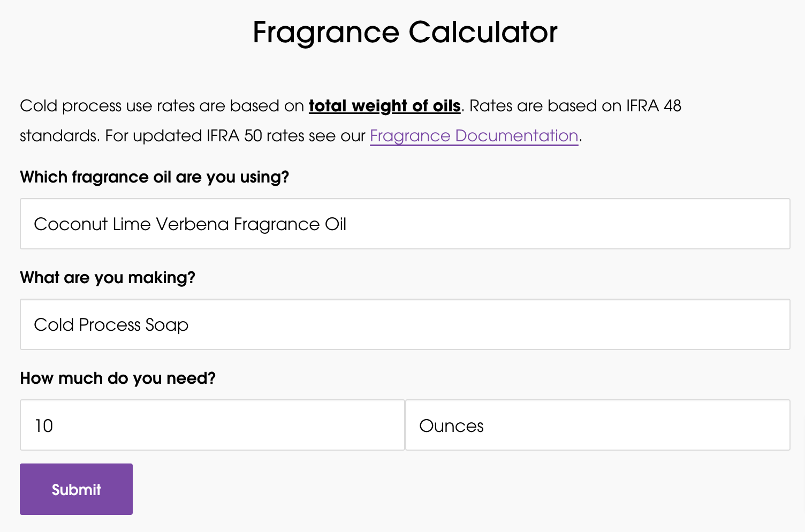This screenshot has width=805, height=532.
Task: Click the underlined 'total weight of oils' text
Action: tap(385, 105)
